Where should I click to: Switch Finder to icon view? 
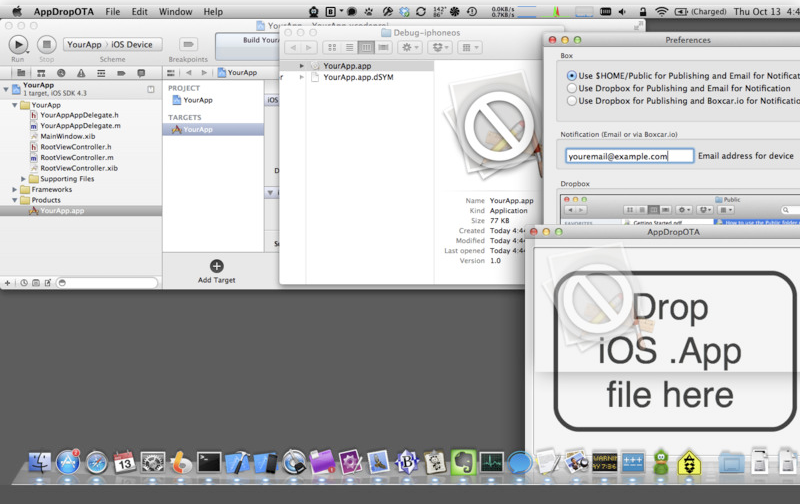click(x=332, y=47)
